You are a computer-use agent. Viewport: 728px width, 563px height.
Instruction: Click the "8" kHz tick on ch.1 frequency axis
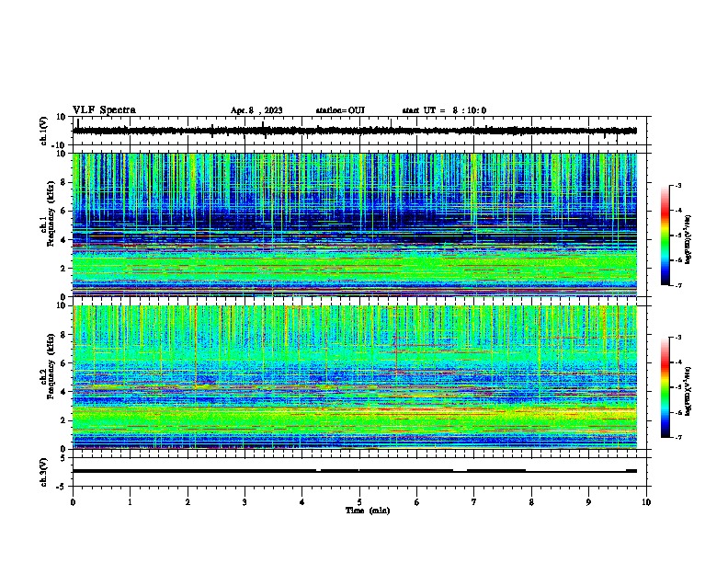coord(63,182)
